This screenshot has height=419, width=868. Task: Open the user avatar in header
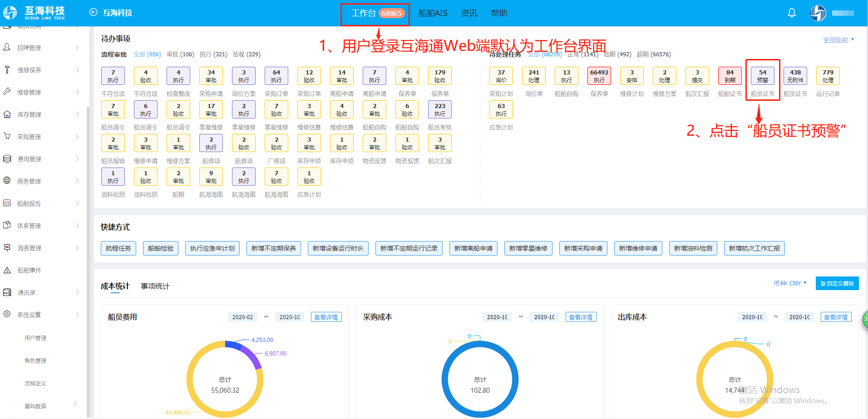(818, 13)
